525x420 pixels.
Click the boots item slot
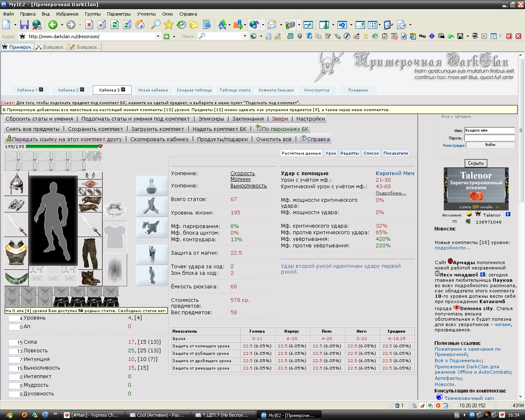click(x=90, y=278)
